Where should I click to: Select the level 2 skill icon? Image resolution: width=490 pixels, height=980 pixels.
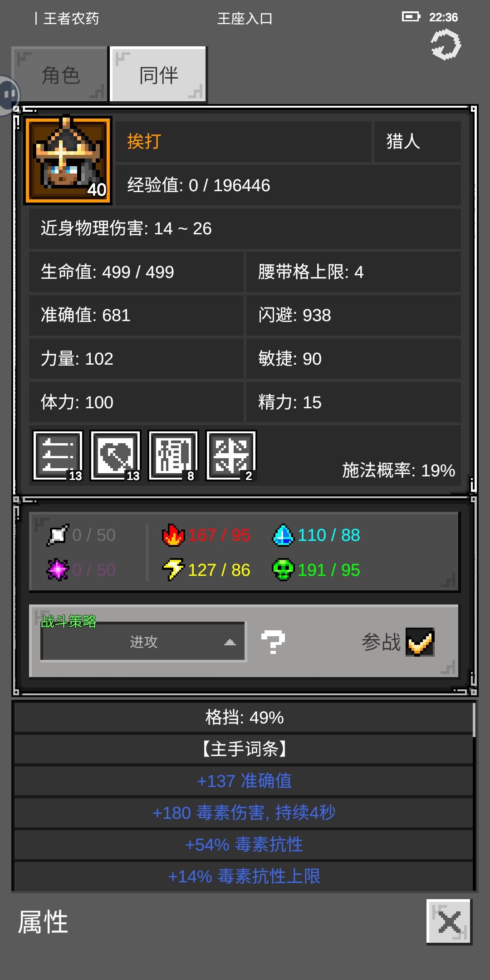tap(231, 455)
